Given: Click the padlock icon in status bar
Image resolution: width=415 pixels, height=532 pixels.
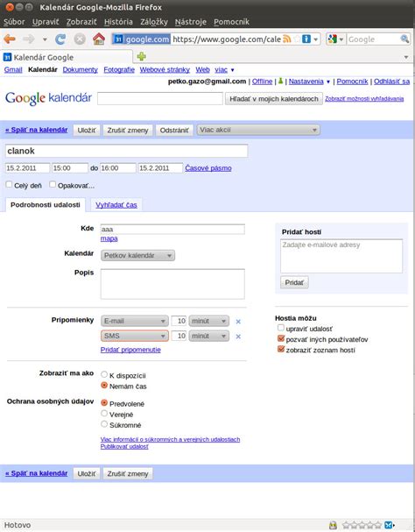Looking at the screenshot, I should click(333, 525).
